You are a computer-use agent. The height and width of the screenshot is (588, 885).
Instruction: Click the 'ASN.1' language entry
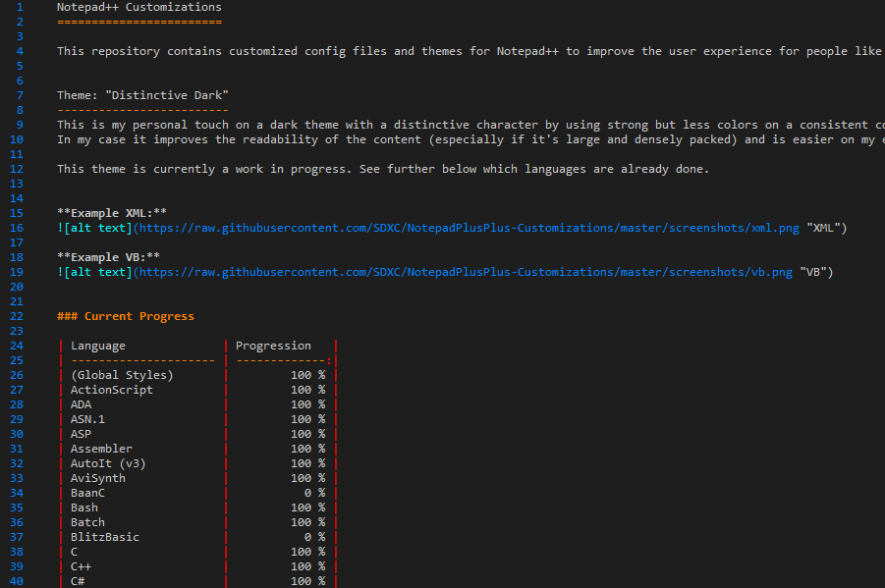(87, 419)
